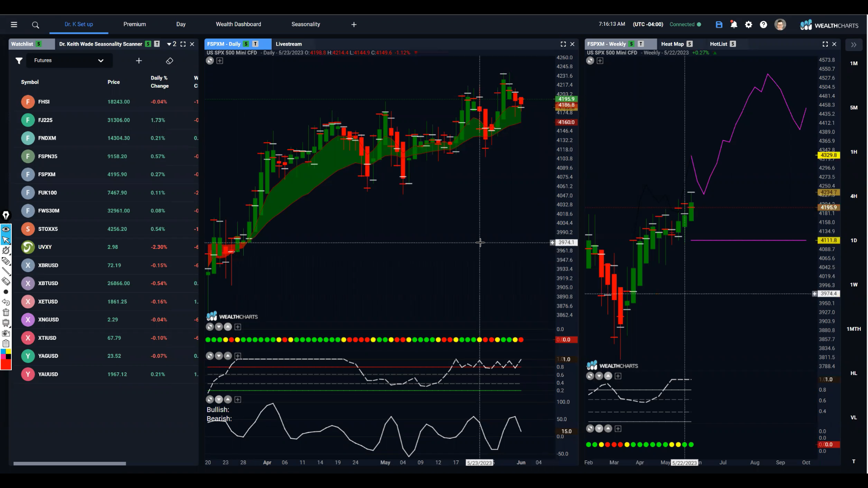Screen dimensions: 868x488
Task: Click the undo arrow in drawing toolbar
Action: tap(6, 302)
